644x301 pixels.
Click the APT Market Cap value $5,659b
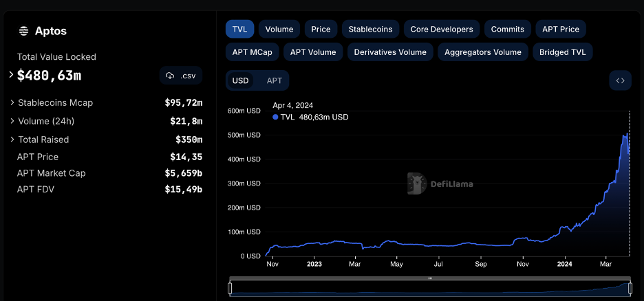[184, 173]
